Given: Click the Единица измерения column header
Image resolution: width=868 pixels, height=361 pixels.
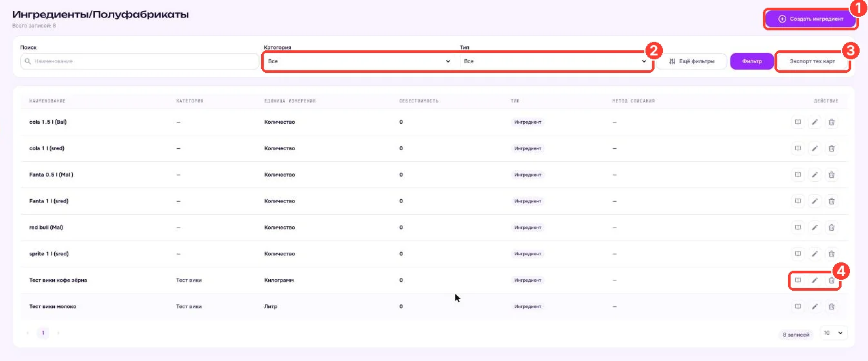Looking at the screenshot, I should tap(290, 101).
